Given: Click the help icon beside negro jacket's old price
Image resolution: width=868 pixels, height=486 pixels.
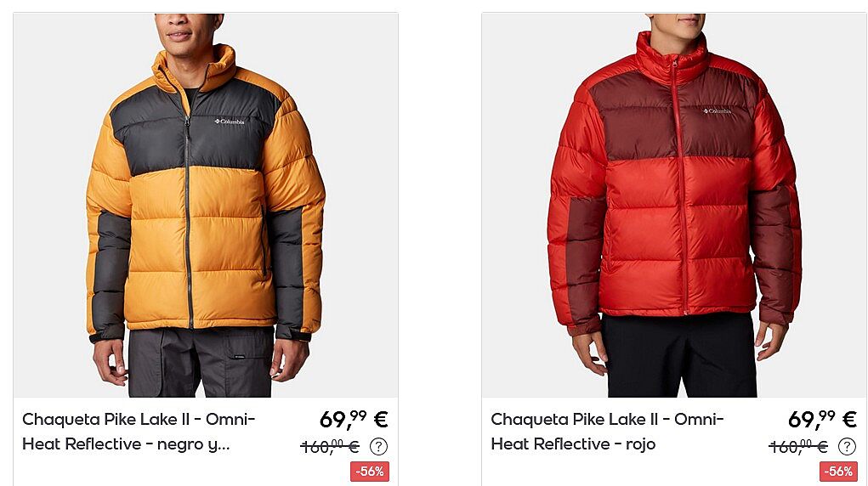Looking at the screenshot, I should (378, 446).
